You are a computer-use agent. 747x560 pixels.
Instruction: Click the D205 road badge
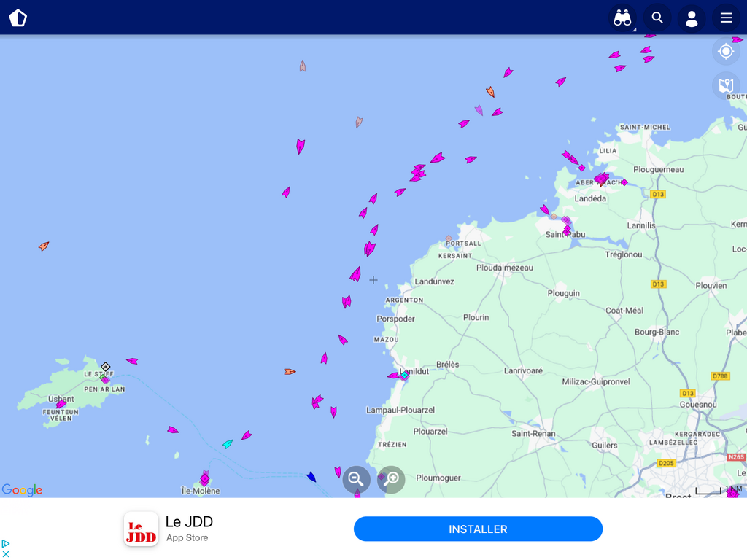pyautogui.click(x=666, y=463)
